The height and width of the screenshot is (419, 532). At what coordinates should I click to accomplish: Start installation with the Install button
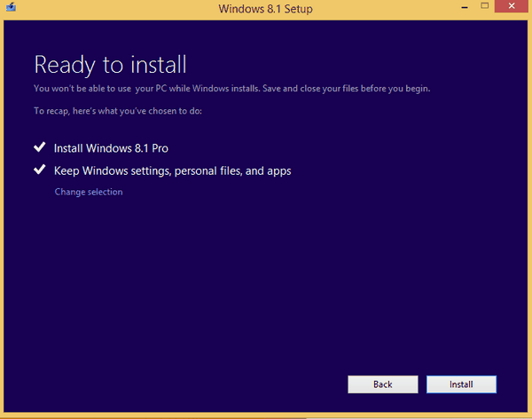[x=461, y=384]
